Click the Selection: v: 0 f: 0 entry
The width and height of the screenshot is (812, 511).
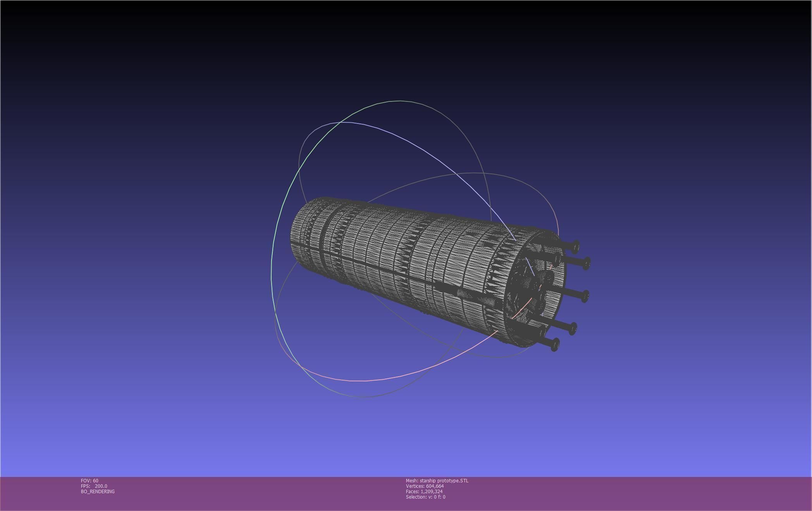tap(425, 497)
